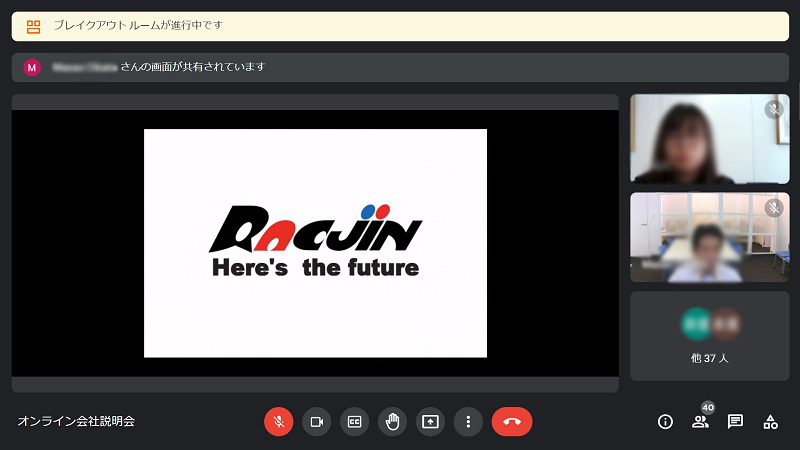Image resolution: width=800 pixels, height=450 pixels.
Task: Click the M avatar in screen-sharing notice
Action: pos(32,67)
